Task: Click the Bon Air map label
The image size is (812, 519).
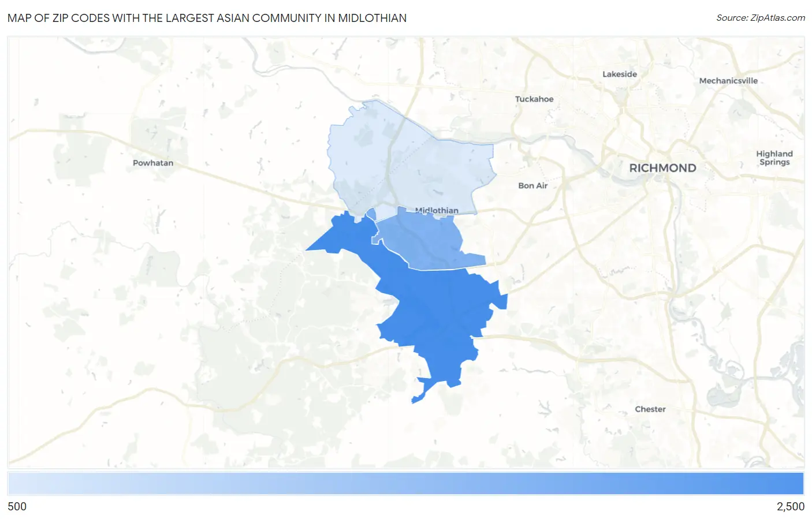Action: click(532, 185)
